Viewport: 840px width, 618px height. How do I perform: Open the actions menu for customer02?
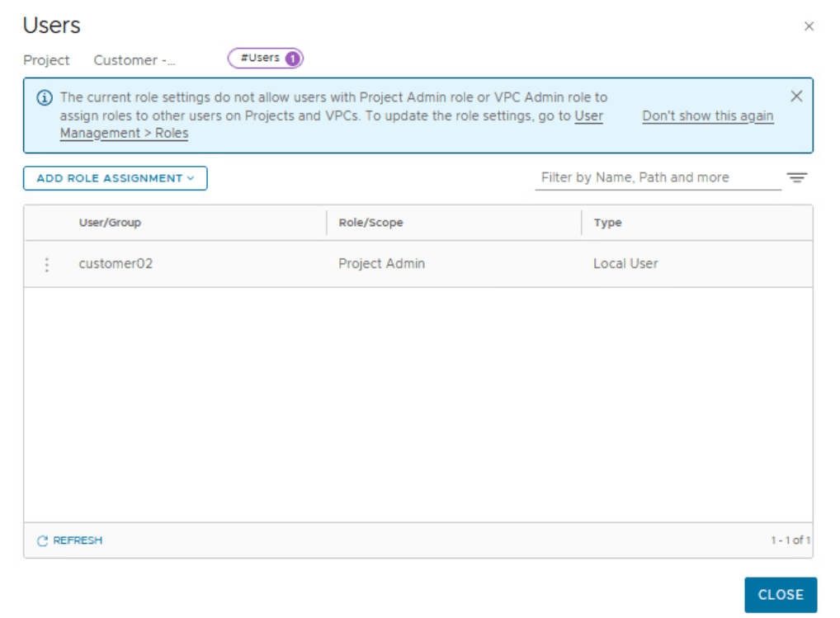(x=47, y=264)
